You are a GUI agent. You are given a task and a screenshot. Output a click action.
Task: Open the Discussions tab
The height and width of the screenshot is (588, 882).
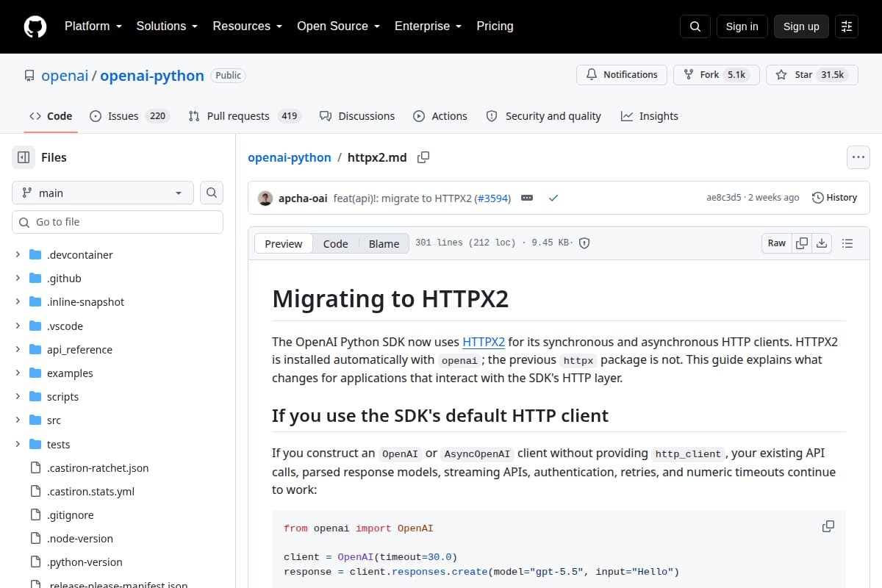(x=357, y=116)
